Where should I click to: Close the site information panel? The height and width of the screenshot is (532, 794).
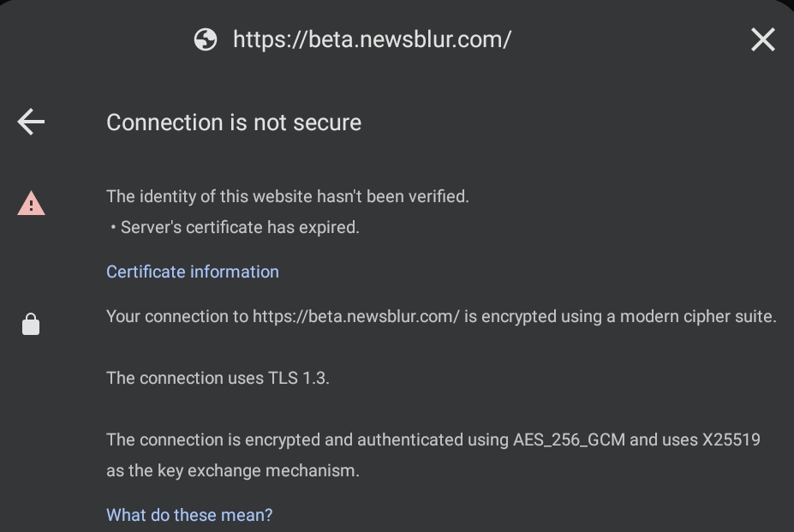point(762,39)
